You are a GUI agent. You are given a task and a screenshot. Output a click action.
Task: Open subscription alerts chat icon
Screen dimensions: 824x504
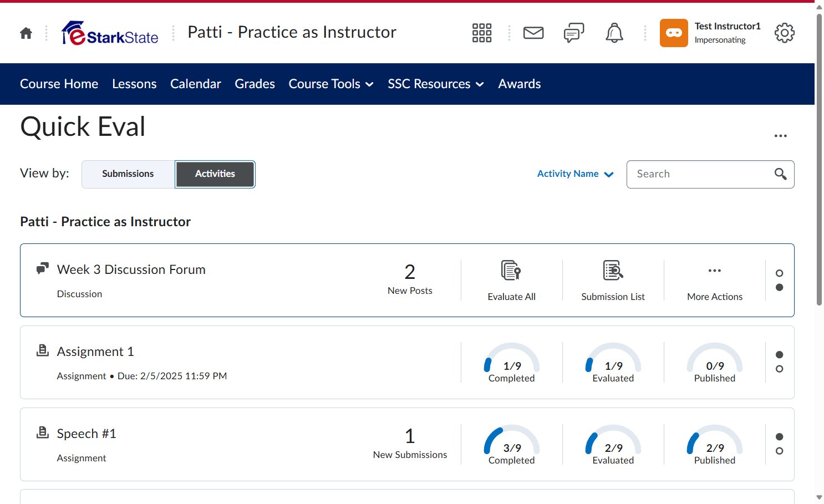pyautogui.click(x=574, y=33)
